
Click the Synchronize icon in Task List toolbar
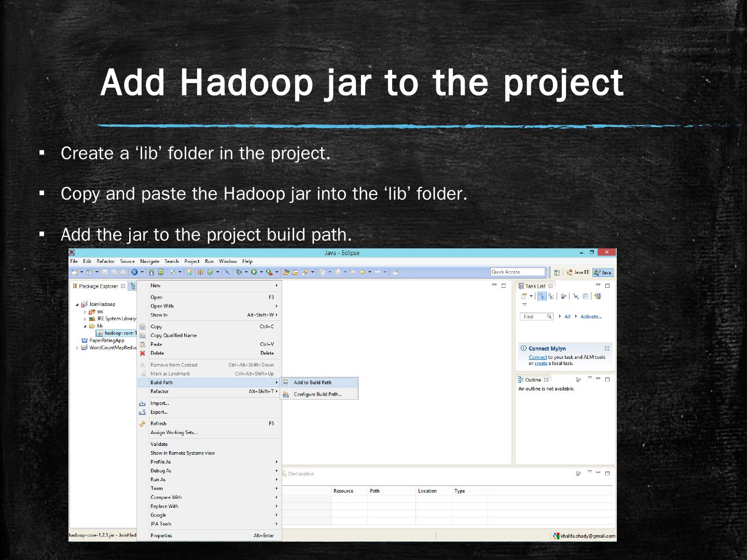pyautogui.click(x=598, y=297)
